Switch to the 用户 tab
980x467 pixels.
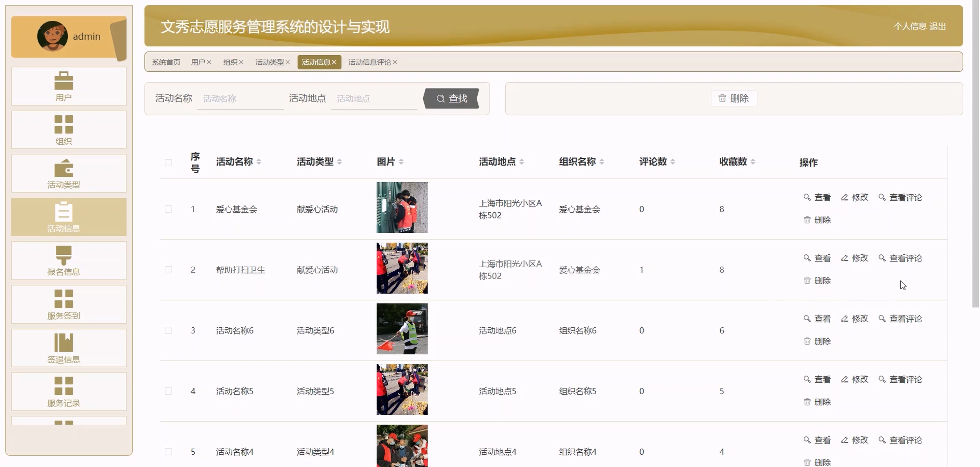(x=198, y=62)
